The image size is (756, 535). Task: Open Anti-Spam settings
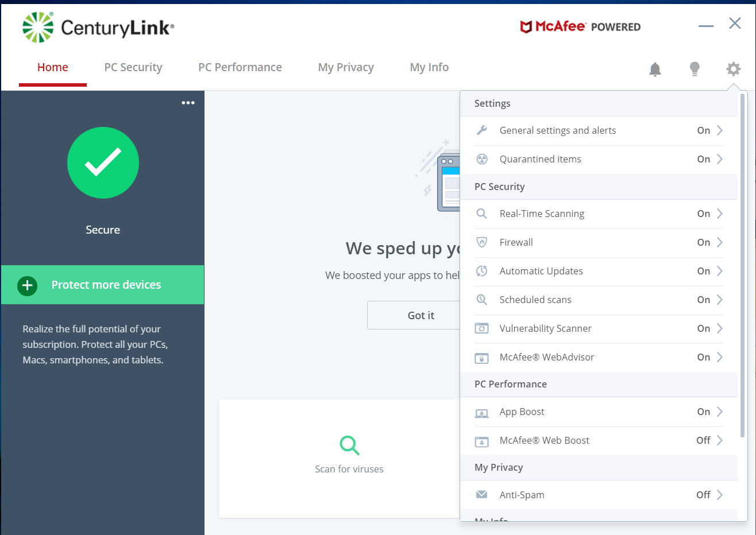click(x=599, y=495)
